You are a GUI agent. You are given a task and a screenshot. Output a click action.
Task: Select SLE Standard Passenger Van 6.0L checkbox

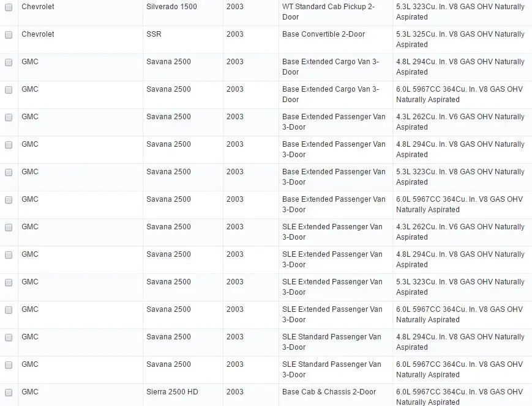click(x=9, y=365)
